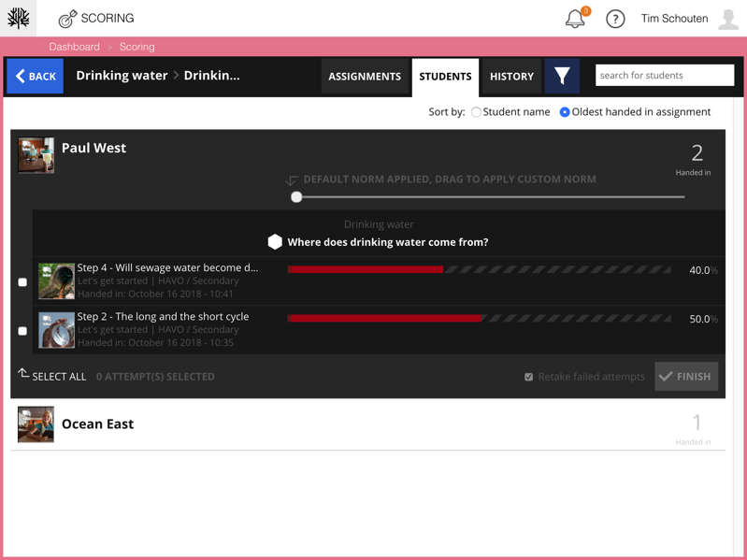This screenshot has width=747, height=560.
Task: Switch to the History tab
Action: pyautogui.click(x=511, y=77)
